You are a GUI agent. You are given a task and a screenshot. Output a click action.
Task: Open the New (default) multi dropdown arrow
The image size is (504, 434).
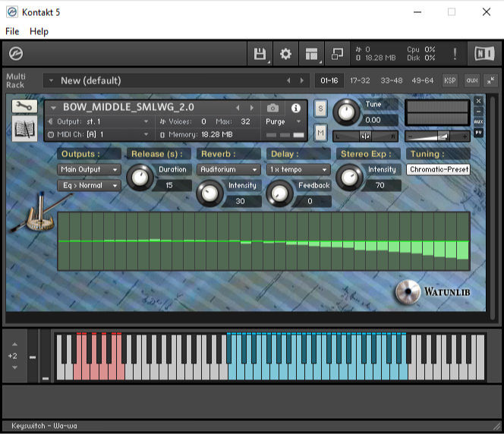(x=51, y=80)
